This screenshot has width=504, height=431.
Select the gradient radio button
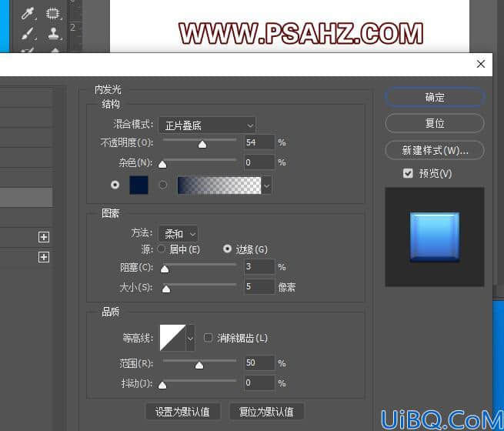[x=163, y=185]
